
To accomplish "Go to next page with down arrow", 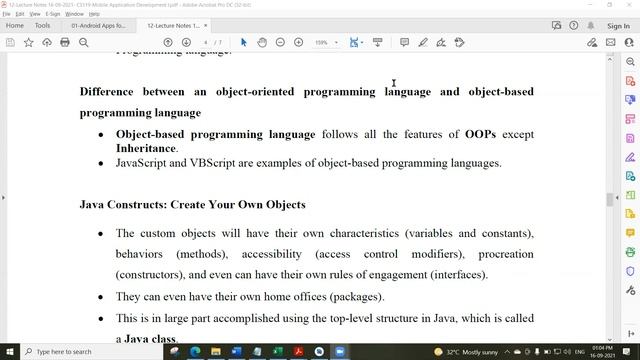I will (186, 42).
